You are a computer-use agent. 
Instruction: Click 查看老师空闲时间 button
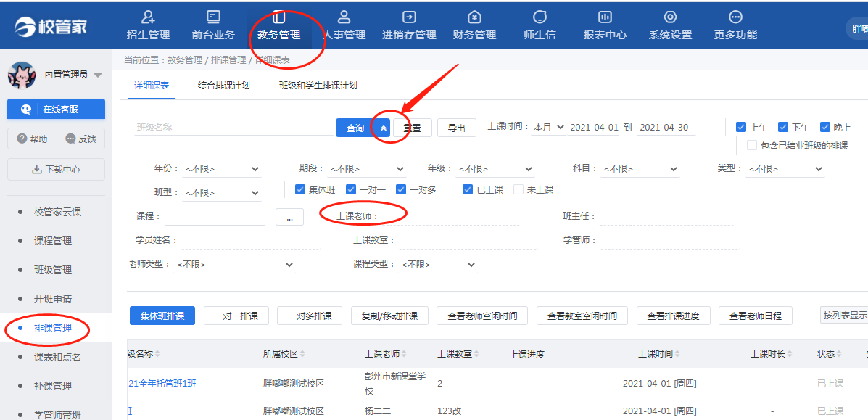482,316
